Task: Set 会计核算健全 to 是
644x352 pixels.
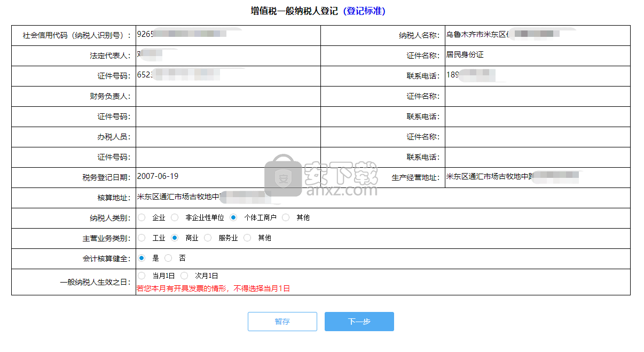Action: 142,258
